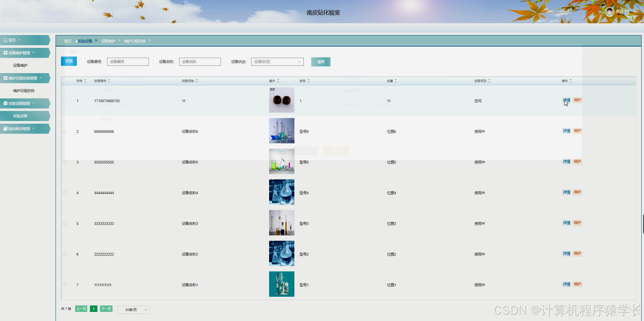Open the 设备状态 filter dropdown

[x=277, y=62]
